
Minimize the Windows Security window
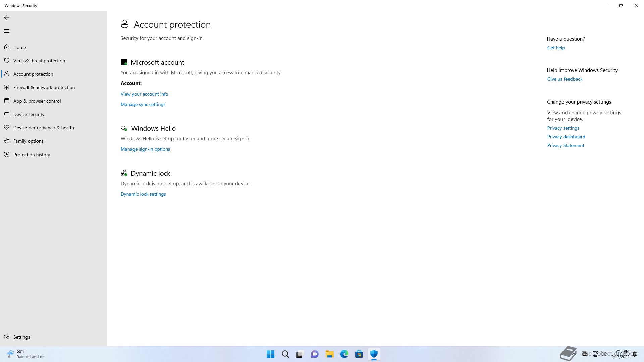[x=605, y=5]
